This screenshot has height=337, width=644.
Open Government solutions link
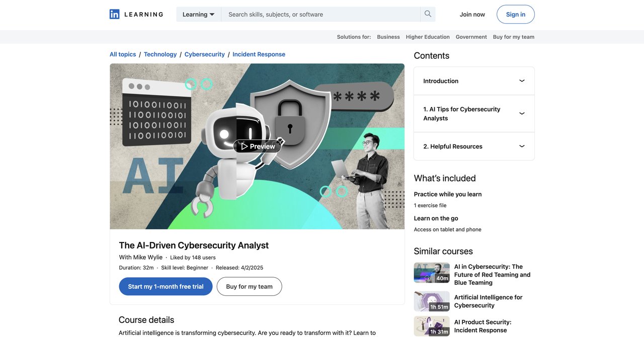[x=471, y=37]
